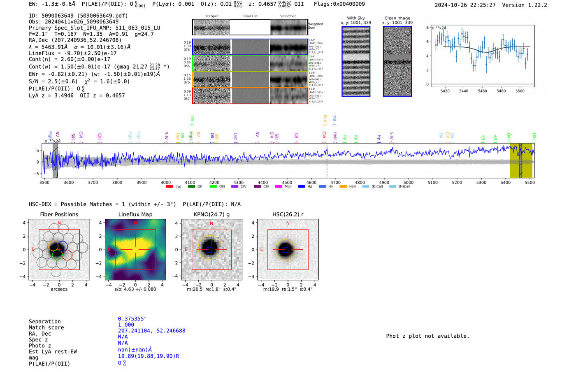Select the Fiber Positions image
The width and height of the screenshot is (576, 392).
pyautogui.click(x=59, y=250)
